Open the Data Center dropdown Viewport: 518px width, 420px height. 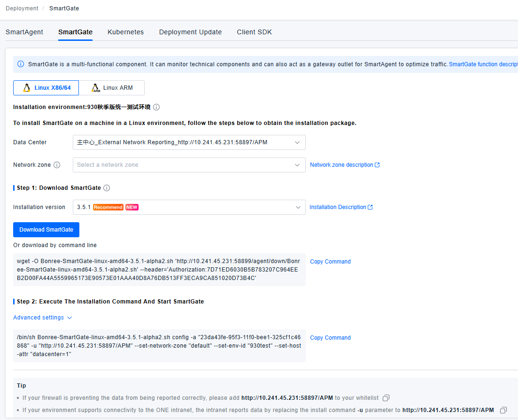click(189, 142)
